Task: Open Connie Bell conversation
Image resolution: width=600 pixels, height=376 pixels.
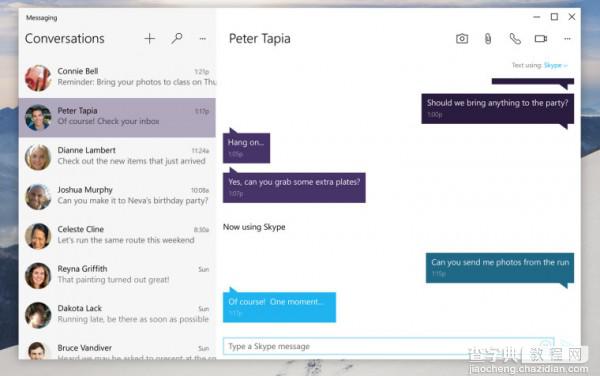Action: tap(117, 78)
